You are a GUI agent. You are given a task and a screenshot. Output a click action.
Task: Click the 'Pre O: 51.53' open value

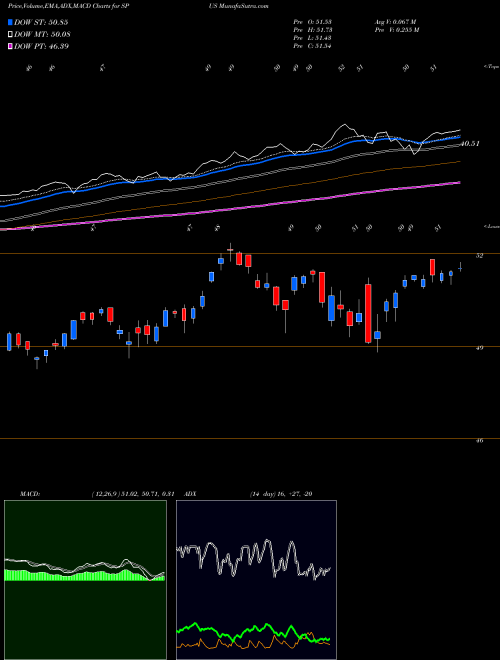(x=313, y=22)
